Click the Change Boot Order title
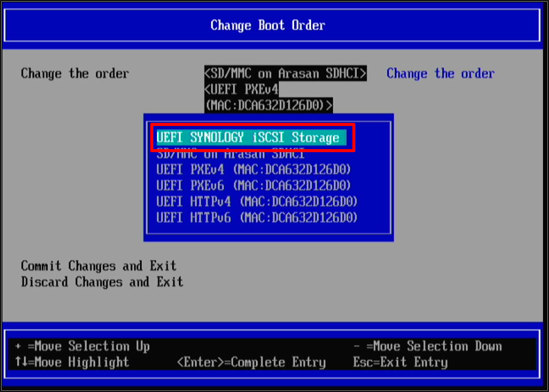Image resolution: width=549 pixels, height=392 pixels. click(x=268, y=25)
